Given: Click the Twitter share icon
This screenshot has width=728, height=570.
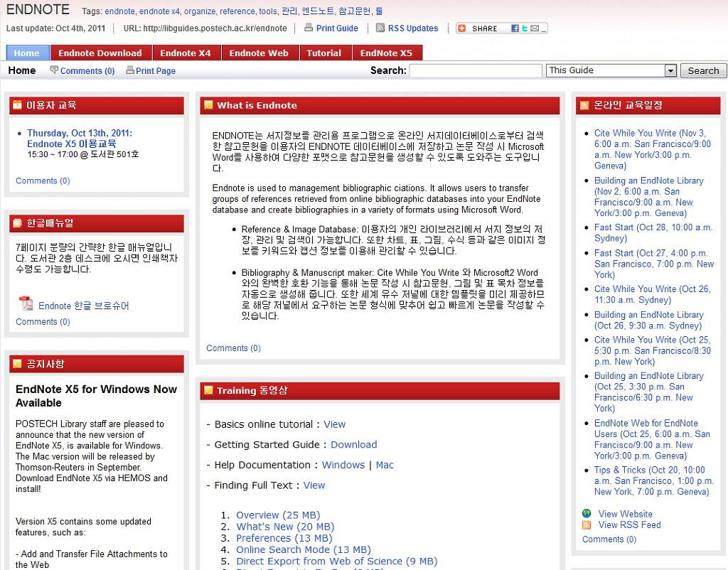Looking at the screenshot, I should point(525,28).
